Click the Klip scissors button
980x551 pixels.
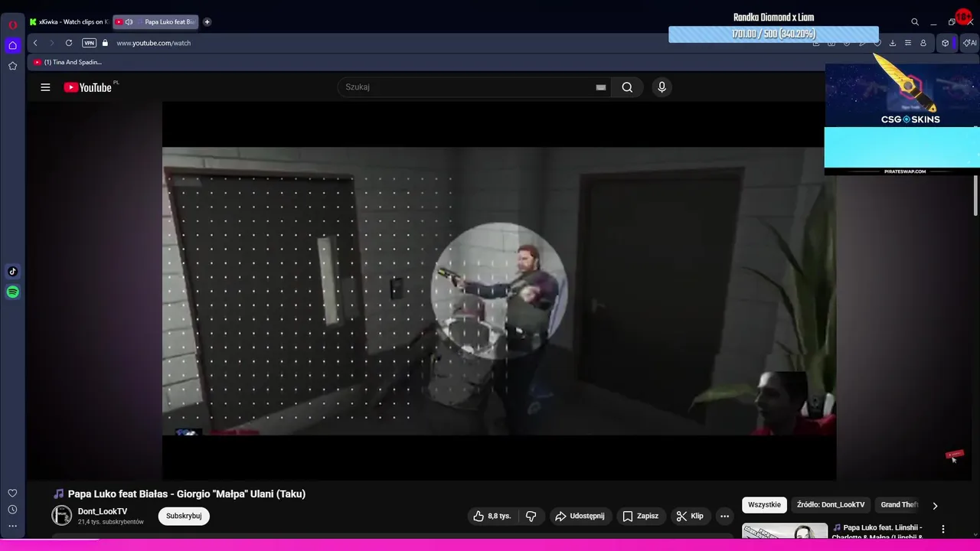click(x=690, y=516)
